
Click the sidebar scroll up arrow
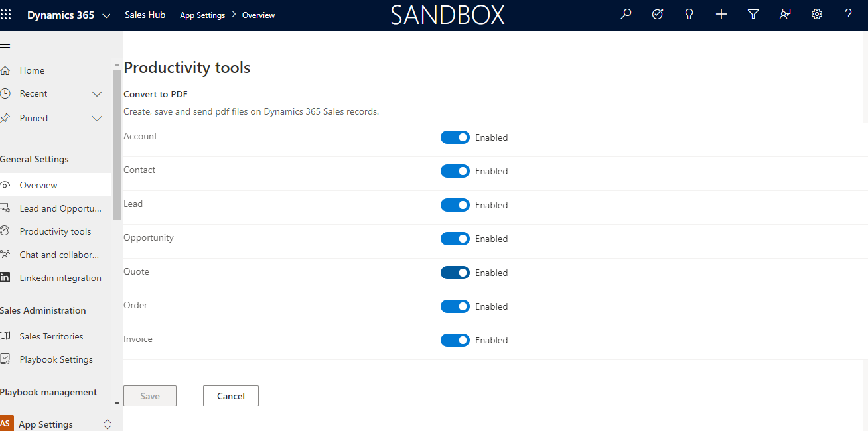117,64
